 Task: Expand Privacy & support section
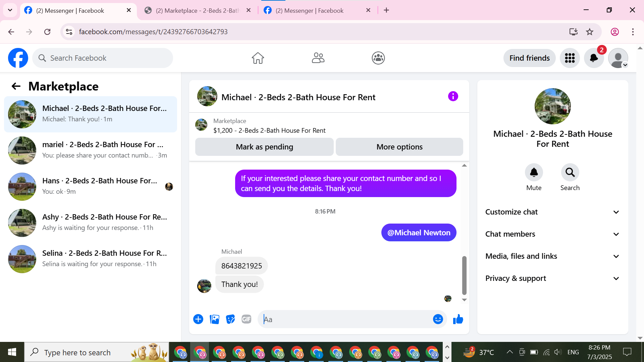click(552, 279)
